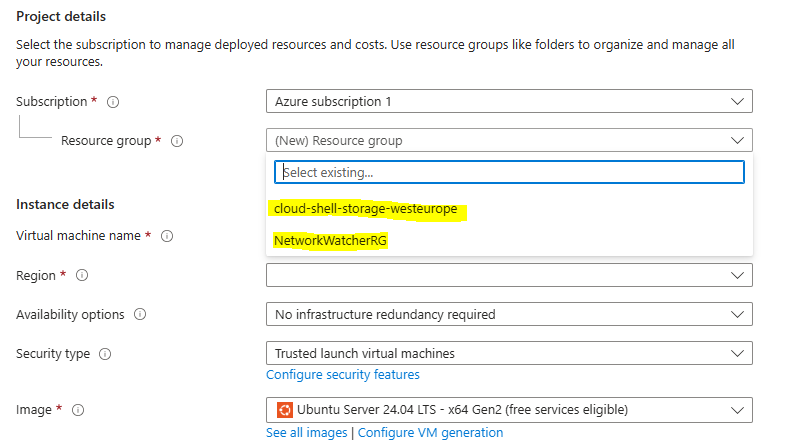Click the Region field label
Image resolution: width=787 pixels, height=444 pixels.
click(36, 276)
